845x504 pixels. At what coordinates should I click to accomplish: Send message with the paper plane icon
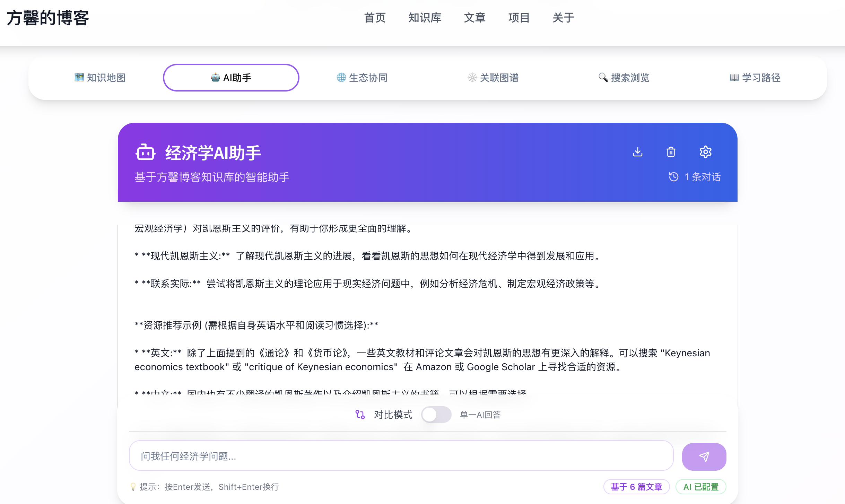click(x=704, y=457)
